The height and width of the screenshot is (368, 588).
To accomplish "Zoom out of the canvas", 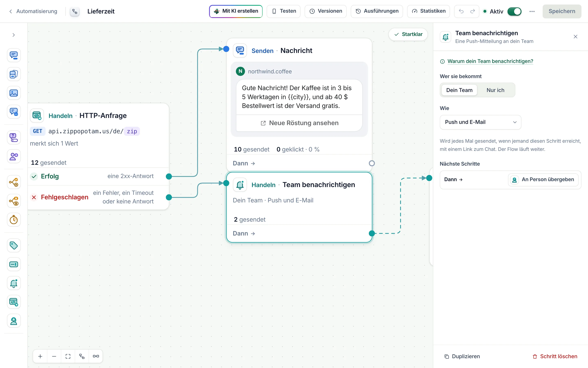I will [x=54, y=356].
